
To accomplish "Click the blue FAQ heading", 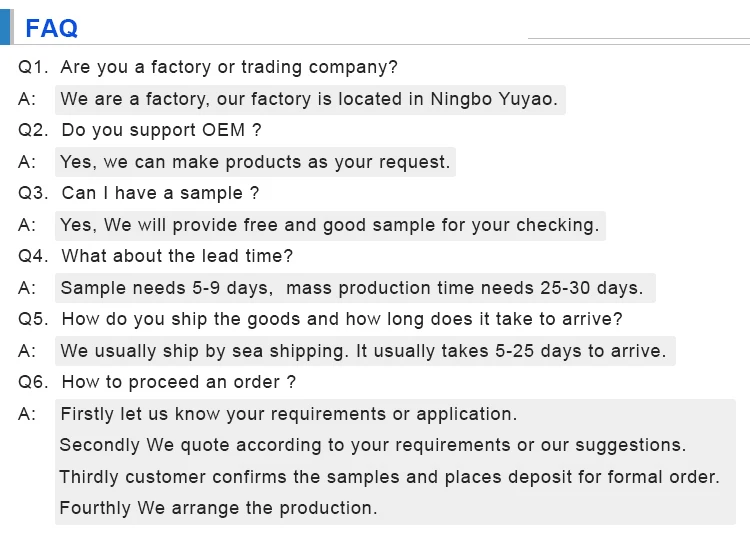I will [x=51, y=27].
